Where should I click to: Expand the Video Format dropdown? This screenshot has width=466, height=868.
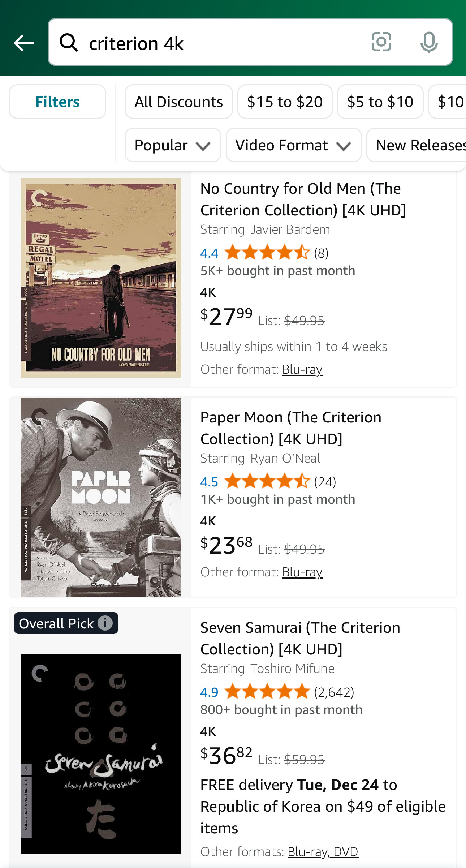pos(293,145)
